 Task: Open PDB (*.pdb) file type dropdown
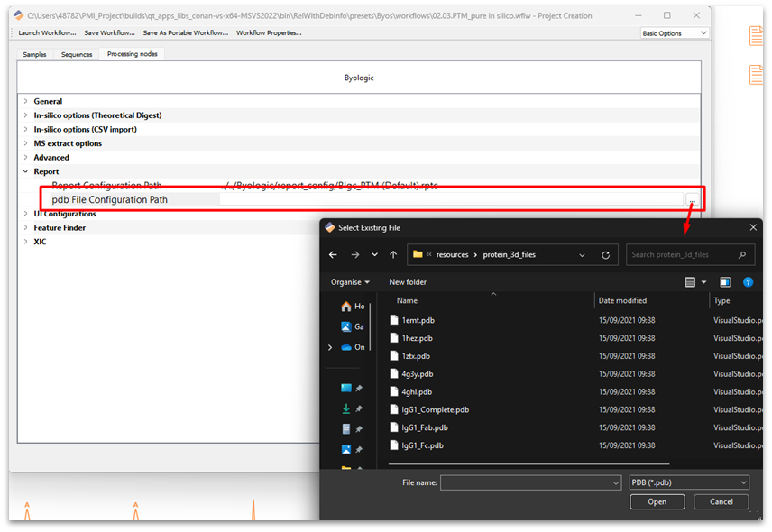[689, 482]
